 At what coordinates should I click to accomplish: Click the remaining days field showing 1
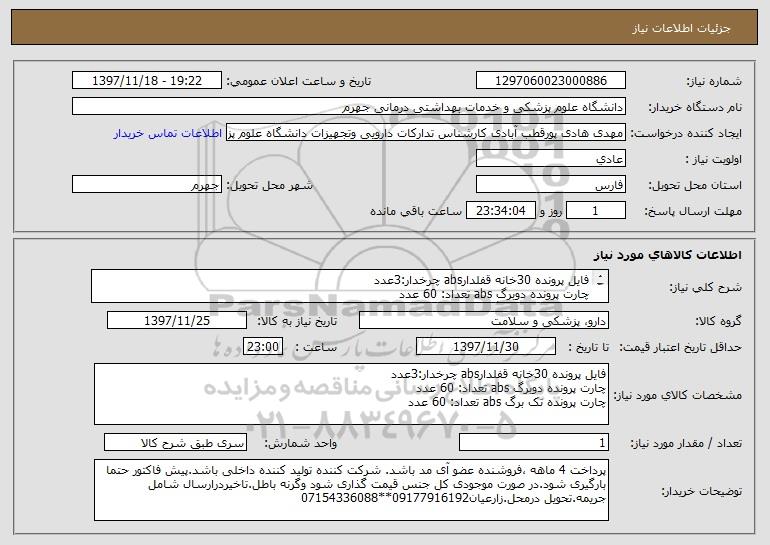(x=596, y=211)
